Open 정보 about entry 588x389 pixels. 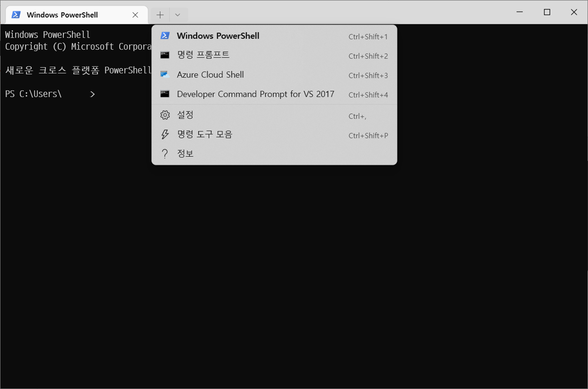274,154
